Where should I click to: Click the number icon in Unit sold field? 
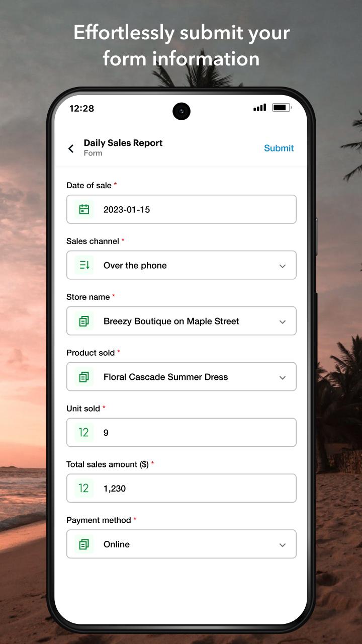coord(84,433)
